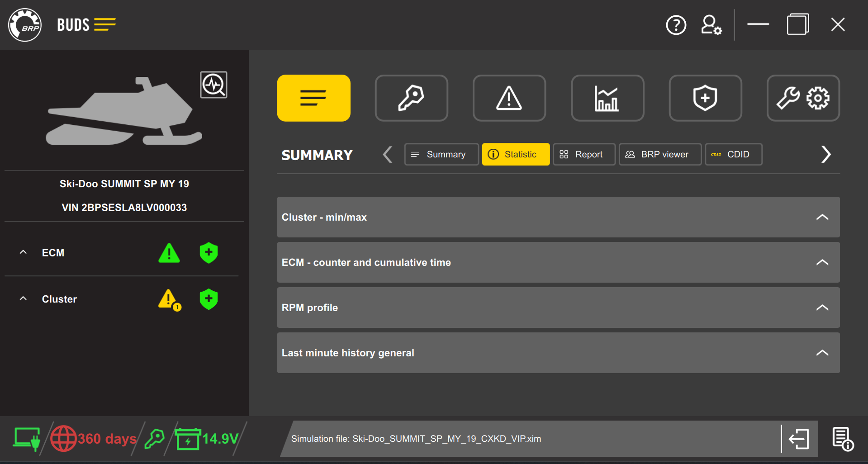
Task: Click the diagnostic monitor icon on vehicle image
Action: coord(213,85)
